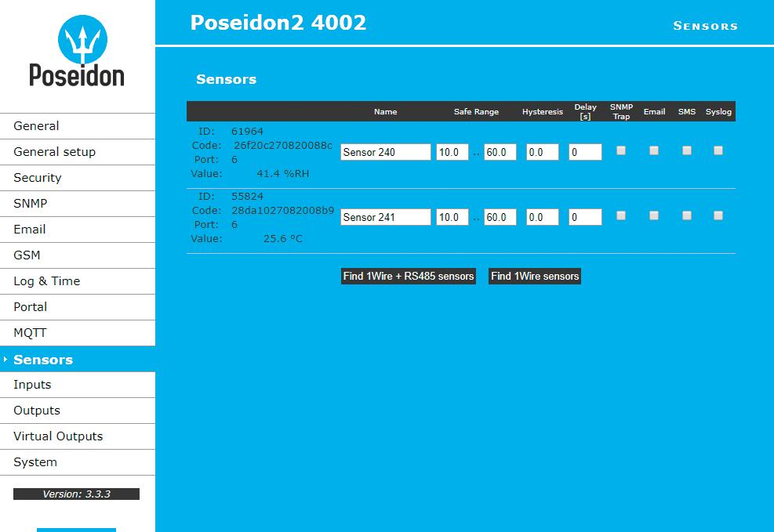
Task: Click the Poseidon2 4002 title
Action: [x=278, y=23]
